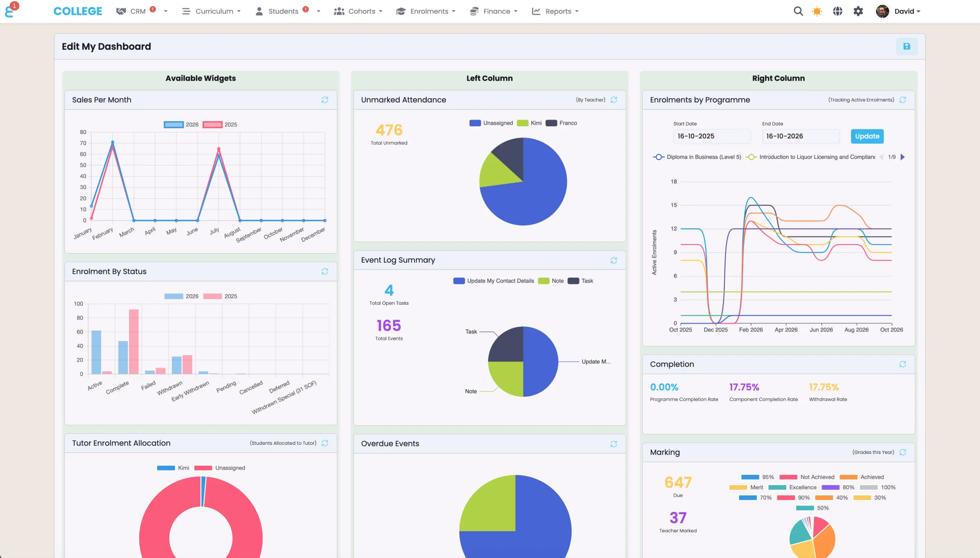Image resolution: width=980 pixels, height=558 pixels.
Task: Refresh the Enrolment By Status widget
Action: click(x=325, y=271)
